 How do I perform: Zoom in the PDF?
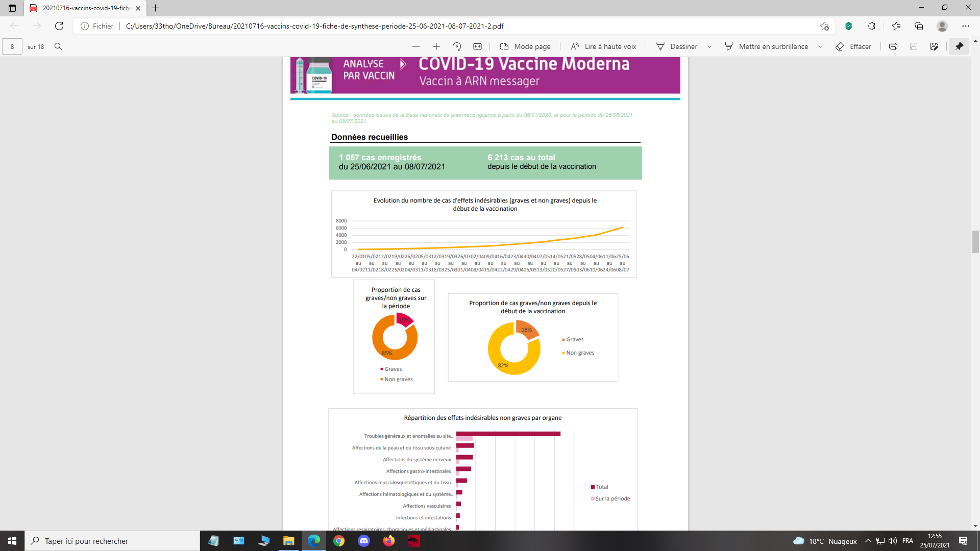(x=436, y=46)
